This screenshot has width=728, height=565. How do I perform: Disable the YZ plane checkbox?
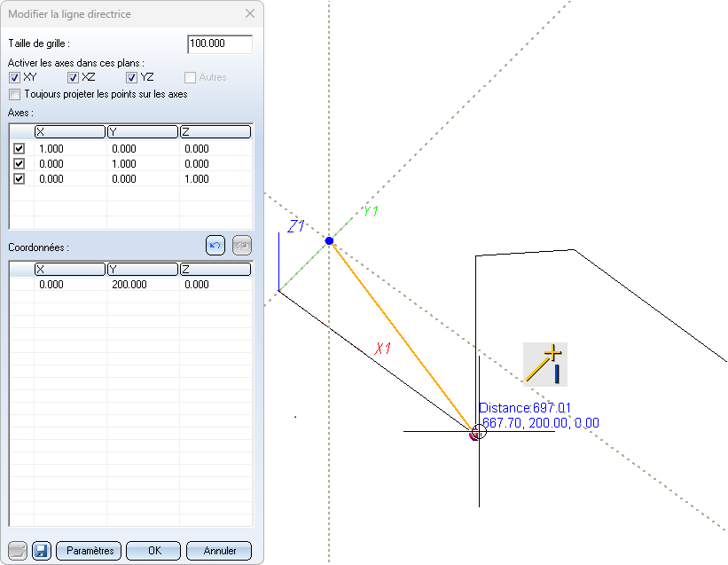[x=132, y=78]
